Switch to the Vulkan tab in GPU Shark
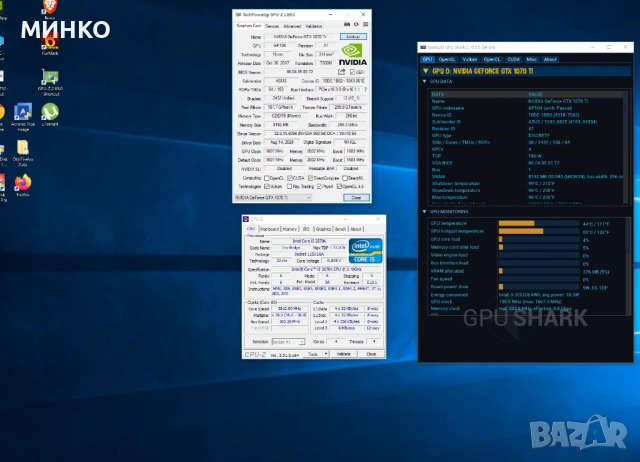 pos(469,60)
